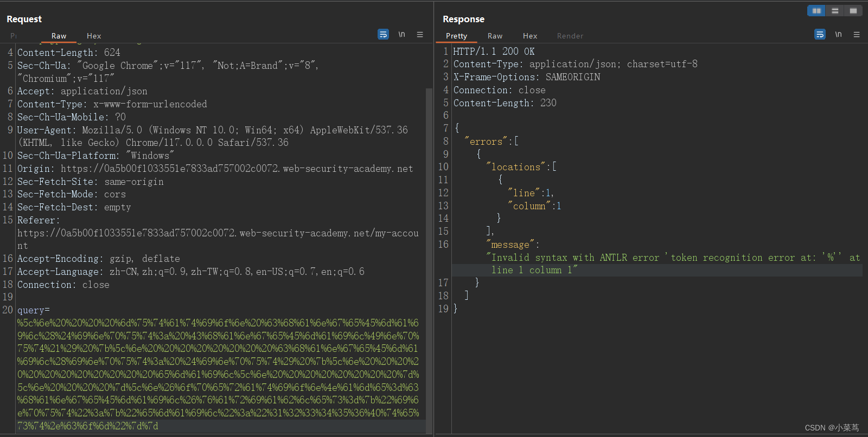Open the Render tab in Response panel
The image size is (868, 437).
point(570,36)
